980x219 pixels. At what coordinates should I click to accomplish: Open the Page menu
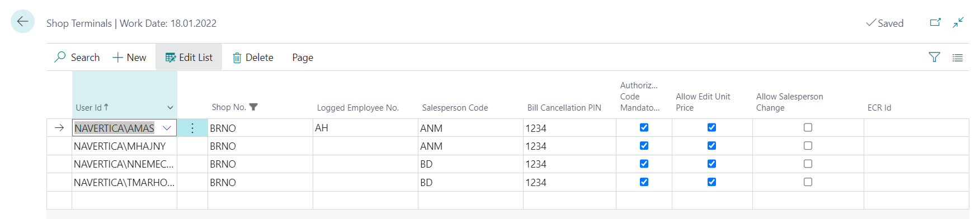[x=303, y=58]
